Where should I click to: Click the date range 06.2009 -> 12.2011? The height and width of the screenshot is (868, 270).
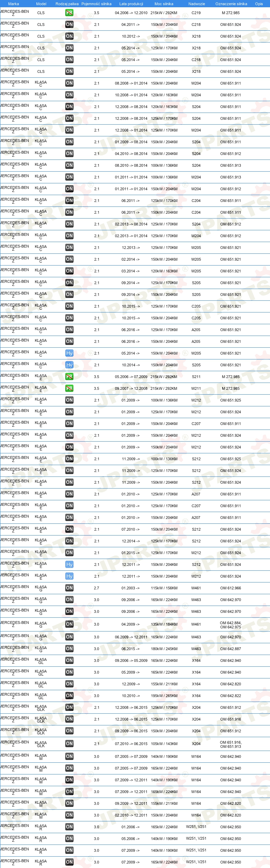(131, 637)
